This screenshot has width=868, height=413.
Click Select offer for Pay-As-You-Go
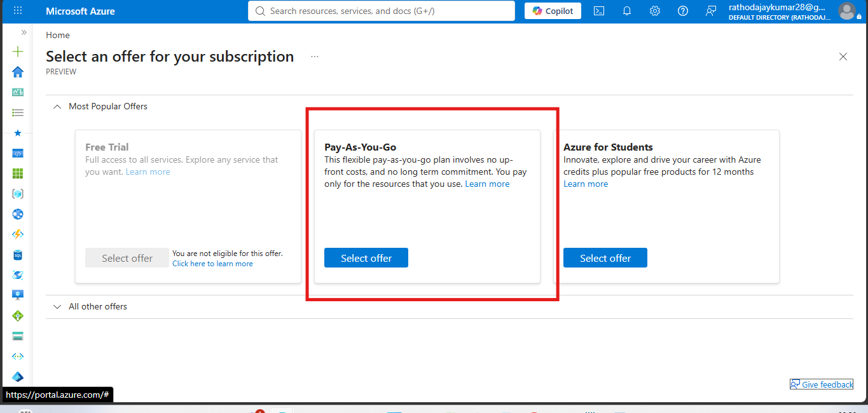pos(366,258)
